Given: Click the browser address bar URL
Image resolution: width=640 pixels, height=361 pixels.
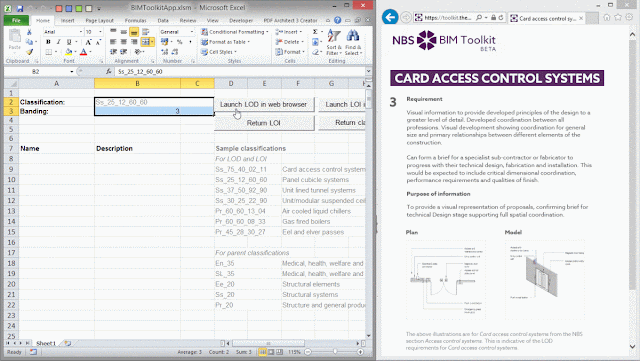Looking at the screenshot, I should (x=448, y=18).
